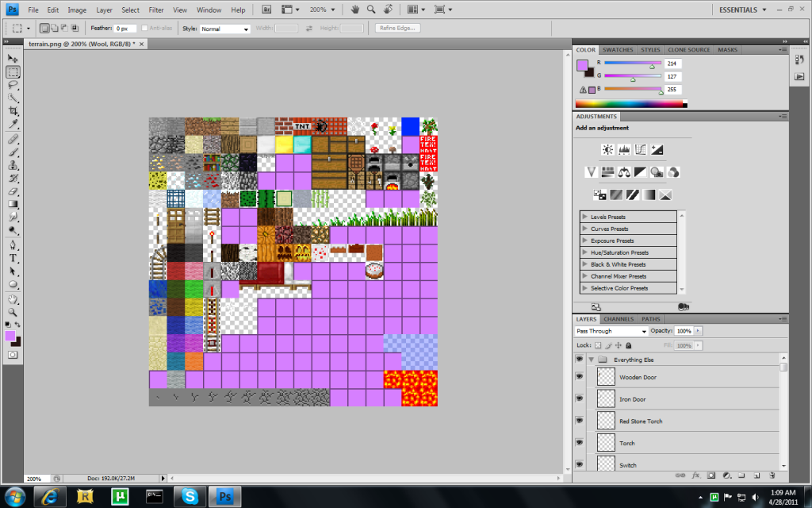Select the Move tool
The image size is (812, 508).
(x=13, y=59)
